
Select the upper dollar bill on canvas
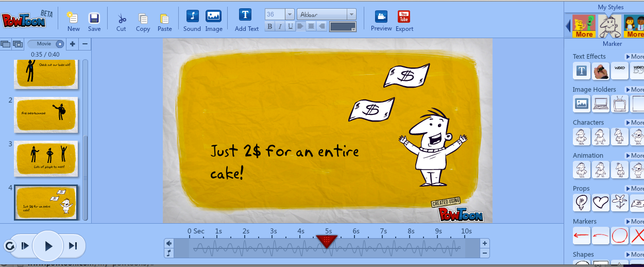(406, 76)
